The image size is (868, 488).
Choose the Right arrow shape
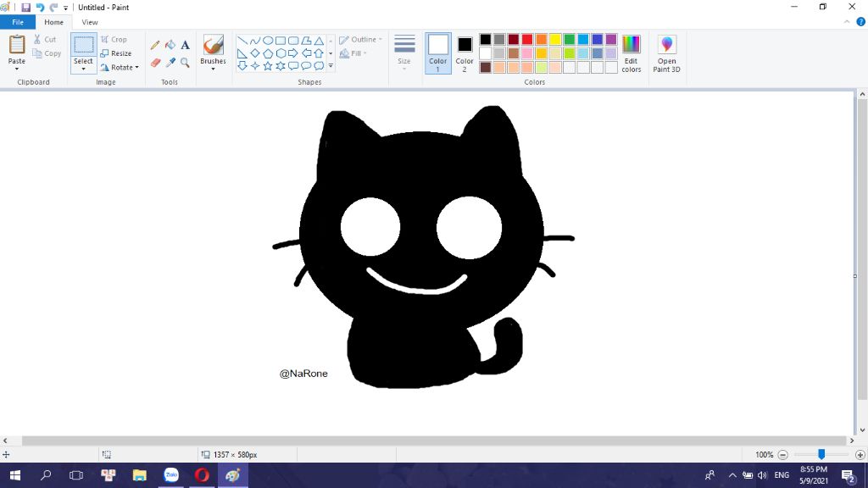(x=293, y=53)
